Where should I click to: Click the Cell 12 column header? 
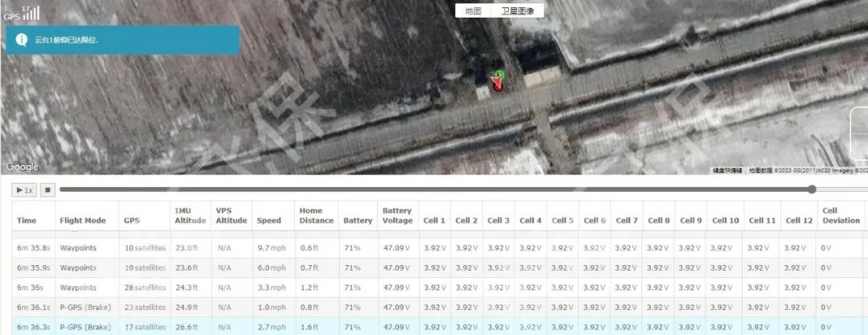(x=800, y=220)
